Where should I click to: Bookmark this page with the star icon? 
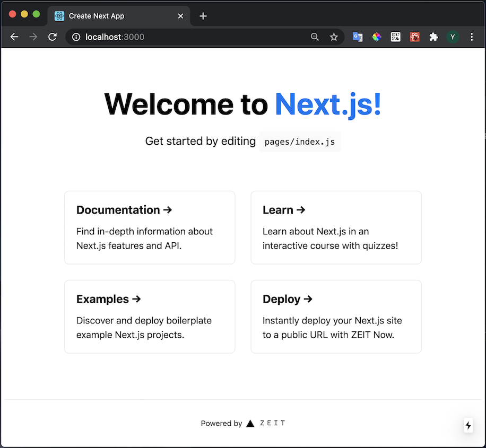pos(334,37)
